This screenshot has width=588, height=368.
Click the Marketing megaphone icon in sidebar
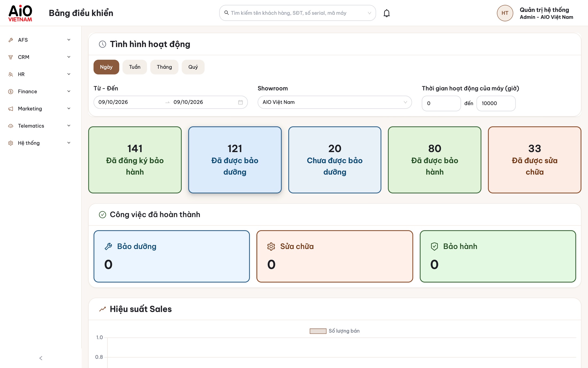[x=11, y=109]
